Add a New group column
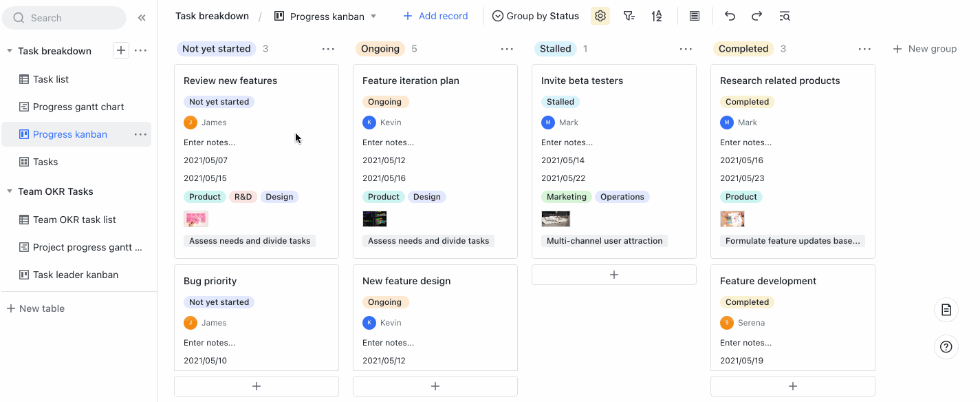 (924, 49)
